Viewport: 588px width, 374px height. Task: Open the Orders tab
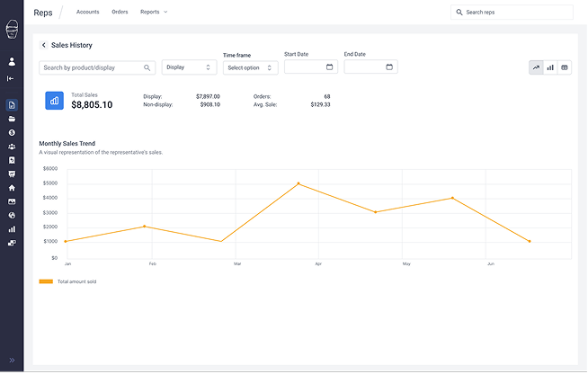[x=120, y=12]
